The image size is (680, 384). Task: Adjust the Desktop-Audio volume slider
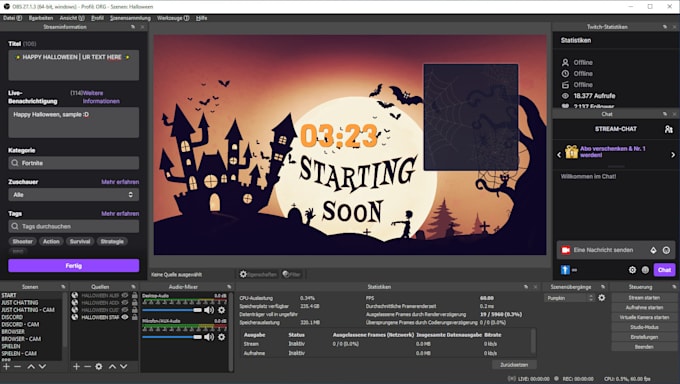(172, 310)
